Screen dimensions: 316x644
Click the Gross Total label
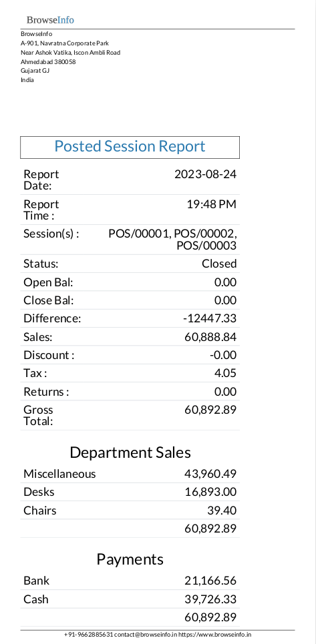38,415
